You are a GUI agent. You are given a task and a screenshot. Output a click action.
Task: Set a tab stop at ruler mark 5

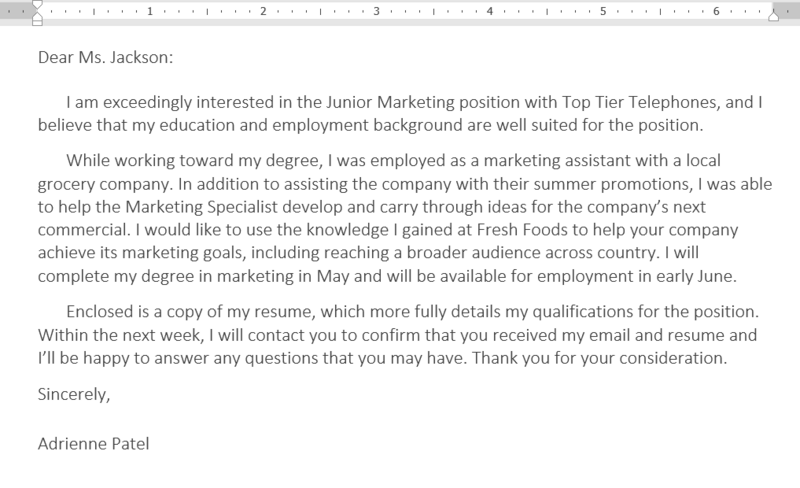[603, 11]
